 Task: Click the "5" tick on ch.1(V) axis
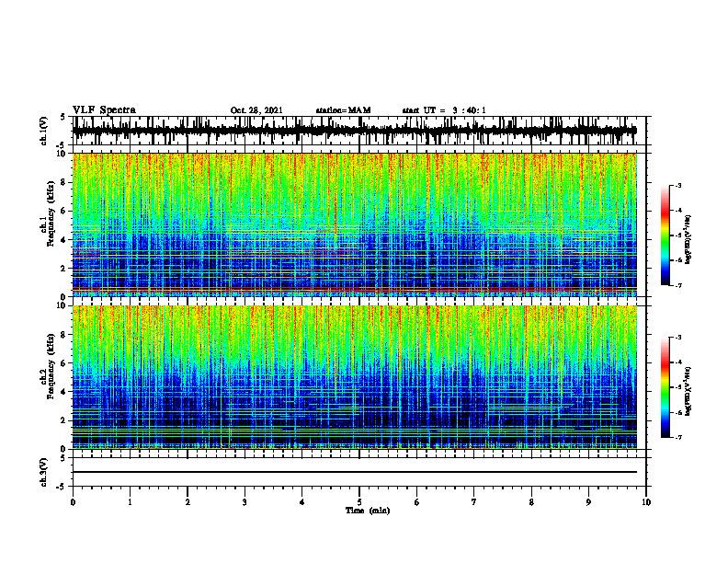[64, 117]
